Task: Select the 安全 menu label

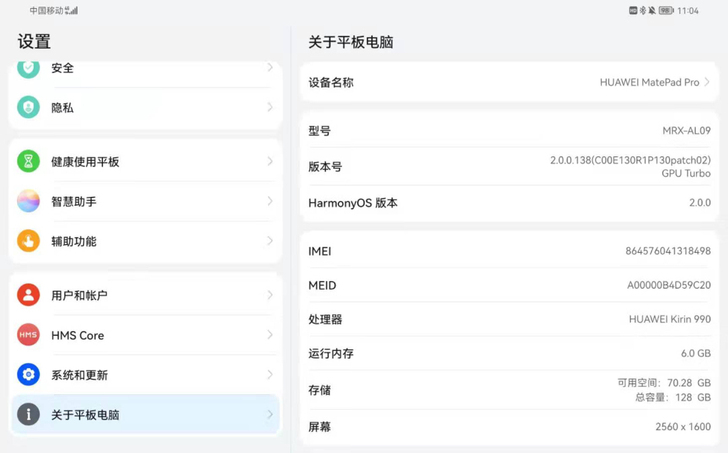Action: point(62,68)
